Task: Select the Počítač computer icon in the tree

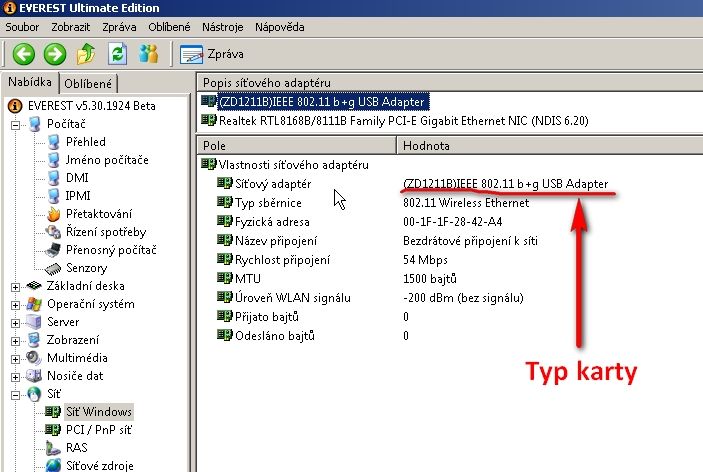Action: 35,124
